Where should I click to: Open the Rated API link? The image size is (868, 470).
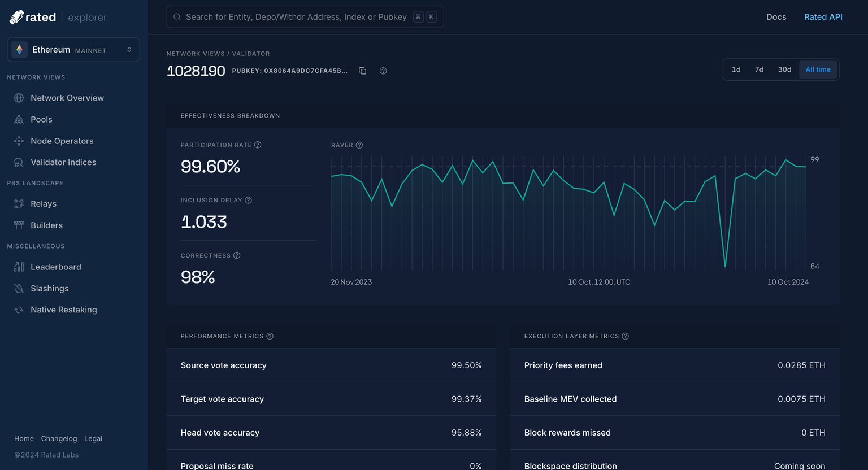(x=823, y=17)
